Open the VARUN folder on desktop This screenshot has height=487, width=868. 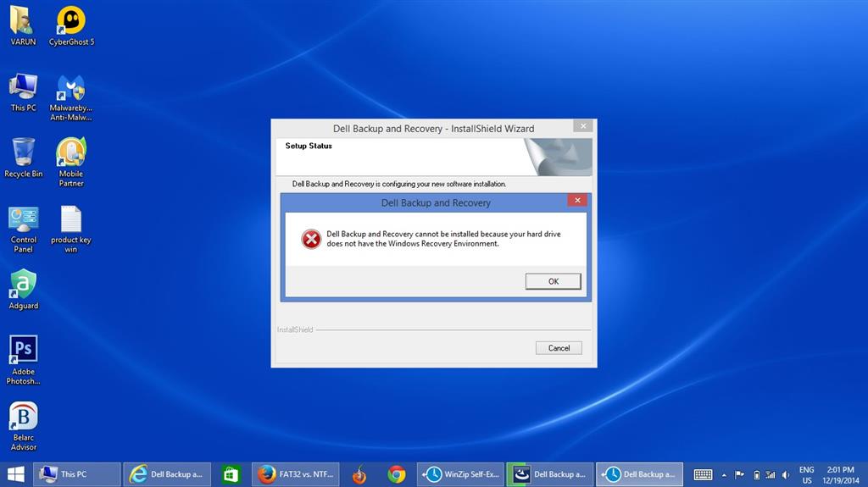(23, 25)
